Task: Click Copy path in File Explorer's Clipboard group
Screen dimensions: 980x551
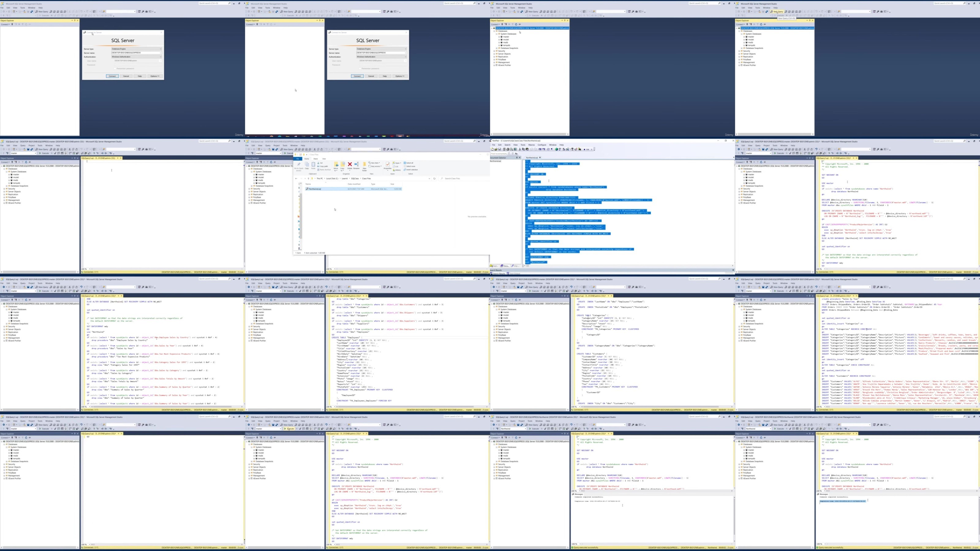Action: tap(322, 167)
